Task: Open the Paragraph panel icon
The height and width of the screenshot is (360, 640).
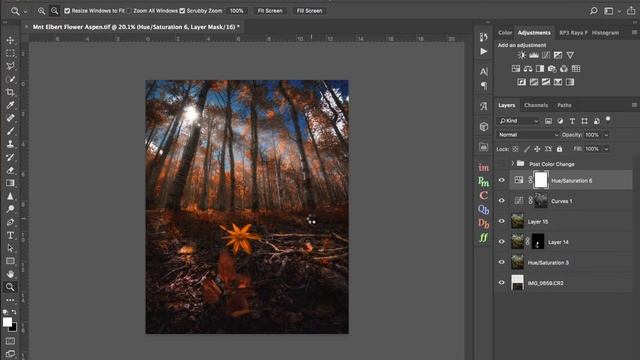Action: [x=484, y=86]
